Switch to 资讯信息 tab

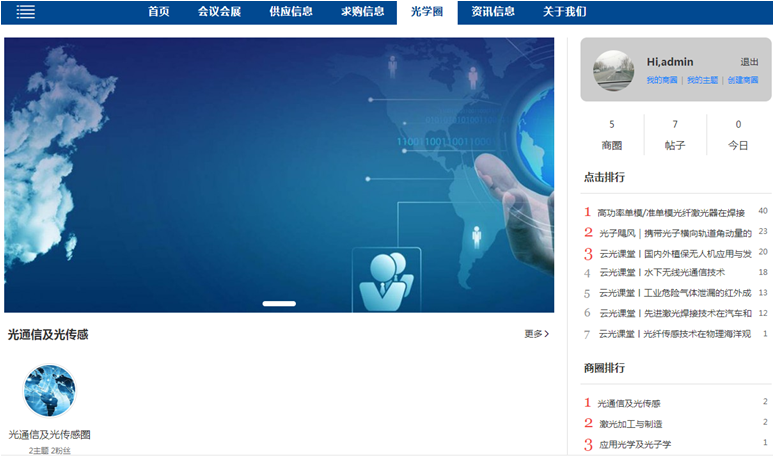[493, 12]
